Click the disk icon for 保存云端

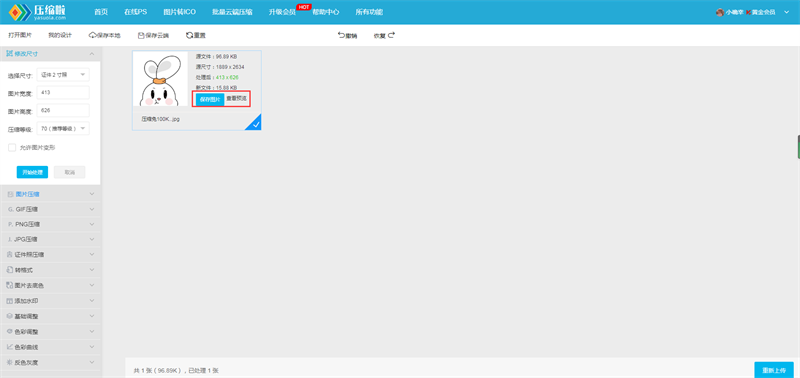[141, 36]
